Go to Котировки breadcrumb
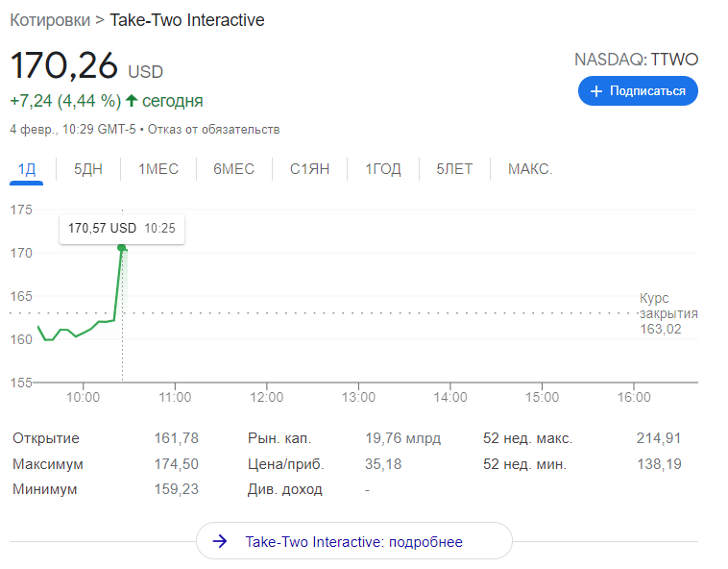 tap(50, 20)
